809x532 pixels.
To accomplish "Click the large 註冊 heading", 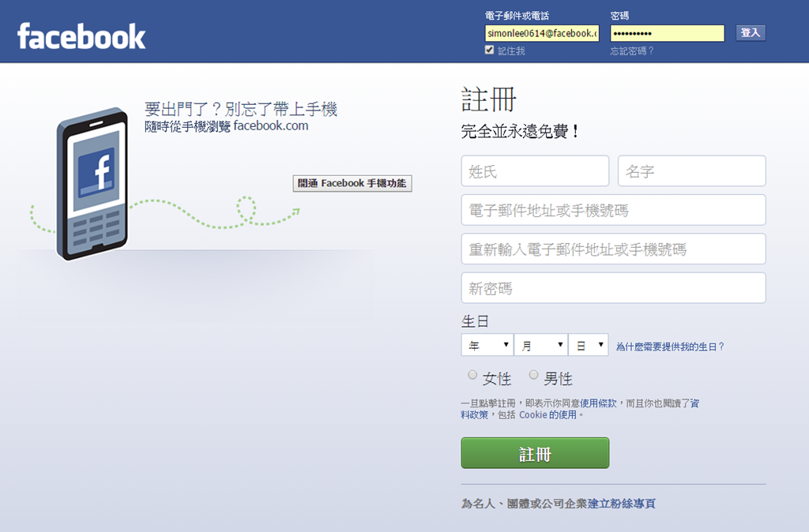I will pos(488,99).
